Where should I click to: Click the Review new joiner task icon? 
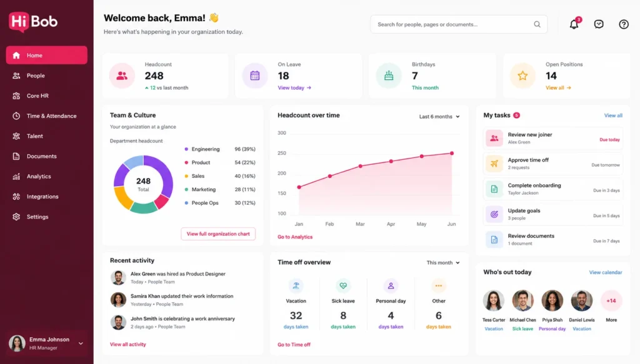494,138
